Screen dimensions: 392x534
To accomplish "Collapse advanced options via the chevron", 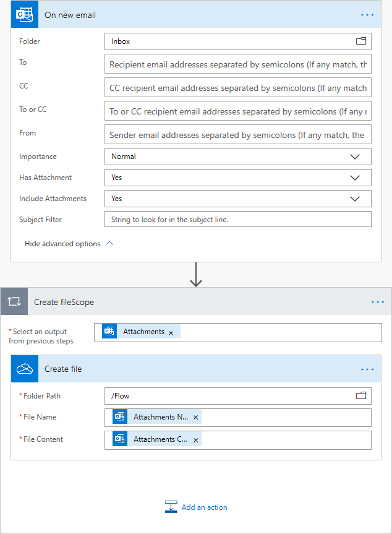I will [x=109, y=243].
